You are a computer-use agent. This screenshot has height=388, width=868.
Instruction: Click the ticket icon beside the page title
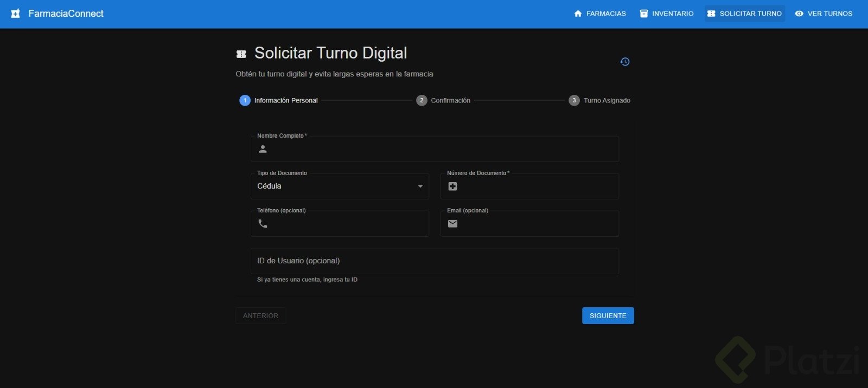point(241,54)
